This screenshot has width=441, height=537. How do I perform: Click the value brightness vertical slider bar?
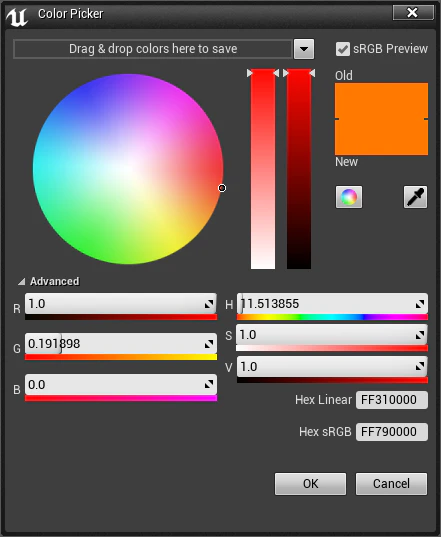coord(299,169)
